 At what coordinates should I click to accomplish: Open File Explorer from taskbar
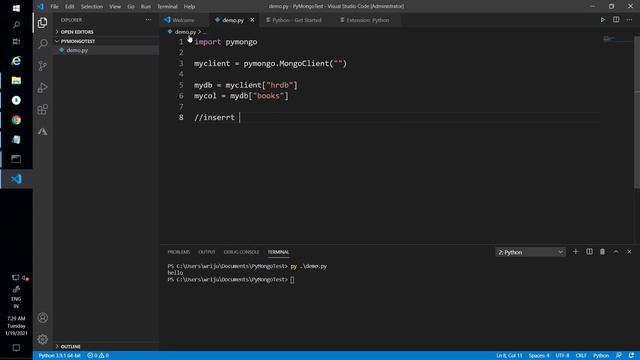coord(16,80)
